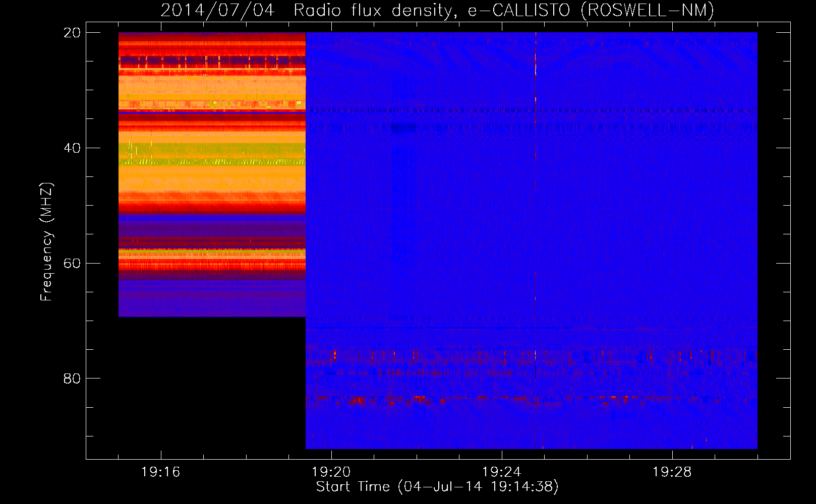The height and width of the screenshot is (504, 816).
Task: Select the date '2014/07/04' in the title
Action: coord(218,11)
